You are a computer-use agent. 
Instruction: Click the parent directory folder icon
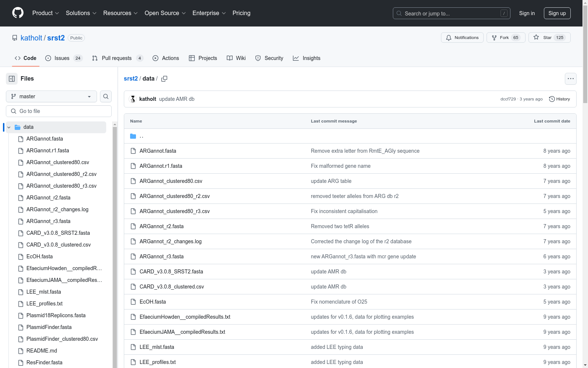pyautogui.click(x=133, y=136)
